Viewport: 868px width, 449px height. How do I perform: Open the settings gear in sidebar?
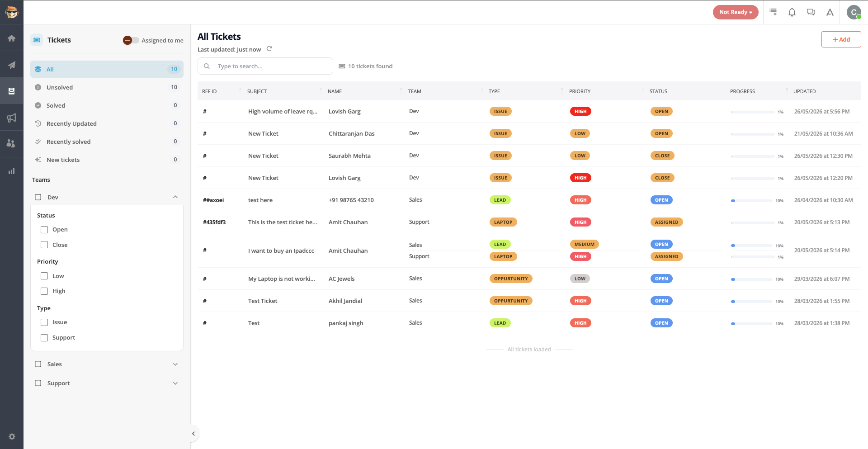tap(12, 436)
